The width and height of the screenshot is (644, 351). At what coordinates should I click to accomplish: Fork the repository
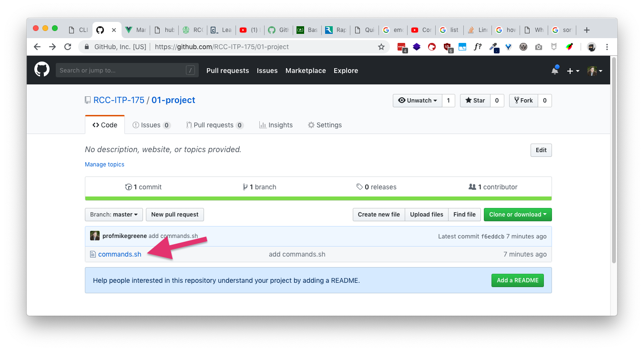click(524, 100)
